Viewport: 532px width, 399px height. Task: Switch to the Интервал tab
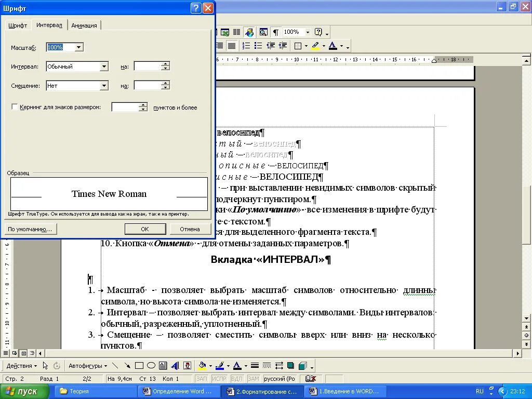click(49, 25)
